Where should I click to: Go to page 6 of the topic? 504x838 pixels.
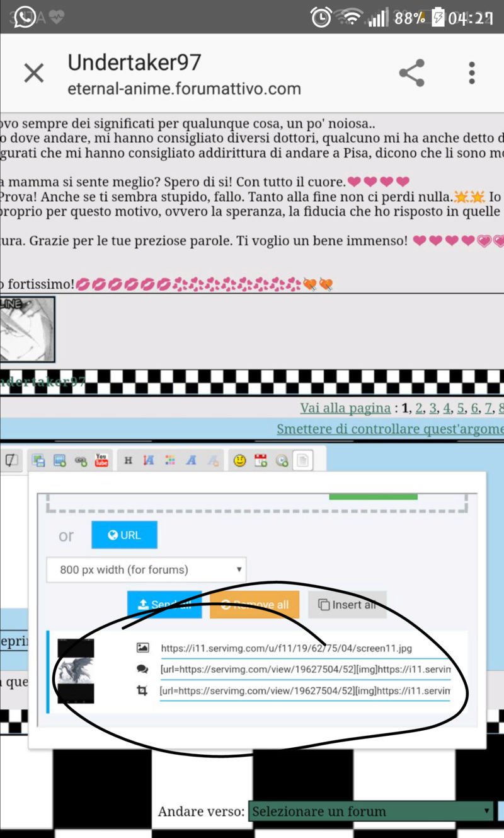[x=475, y=408]
